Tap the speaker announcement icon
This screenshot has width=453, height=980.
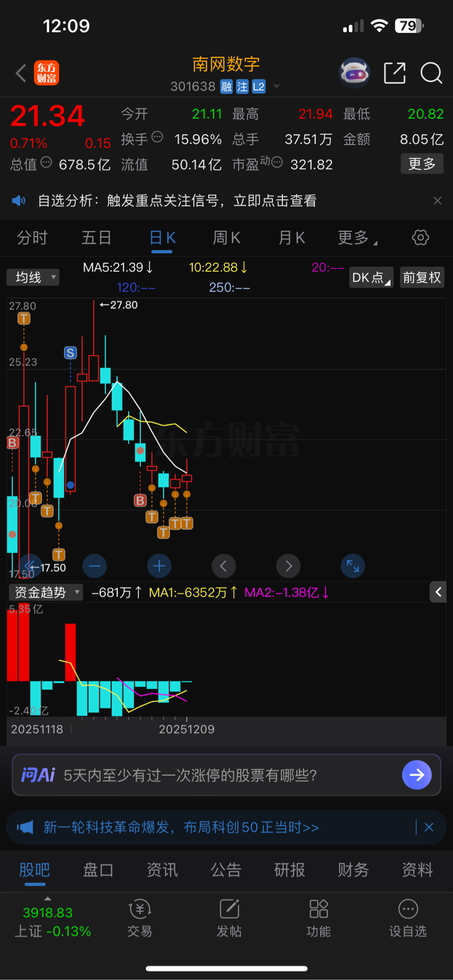click(x=19, y=200)
